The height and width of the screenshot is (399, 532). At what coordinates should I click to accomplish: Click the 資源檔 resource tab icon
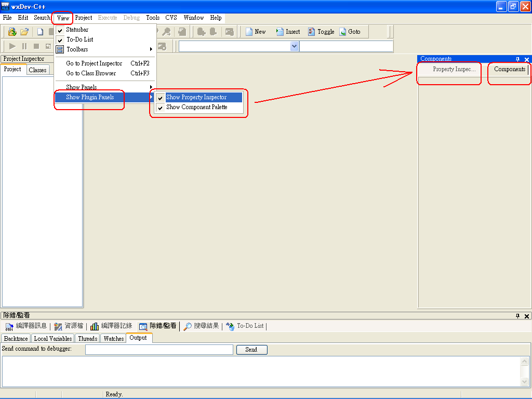(58, 326)
